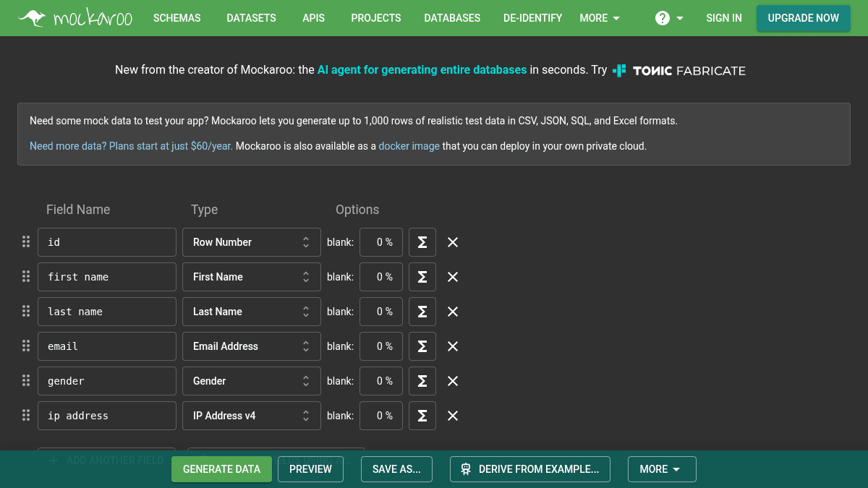
Task: Open the SCHEMAS menu item
Action: click(x=177, y=18)
